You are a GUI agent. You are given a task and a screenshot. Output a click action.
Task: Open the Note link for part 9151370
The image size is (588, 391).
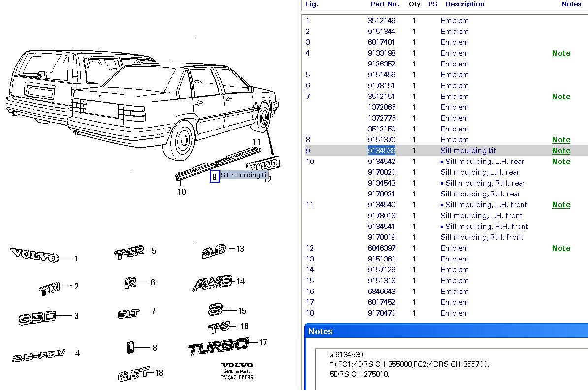tap(561, 140)
